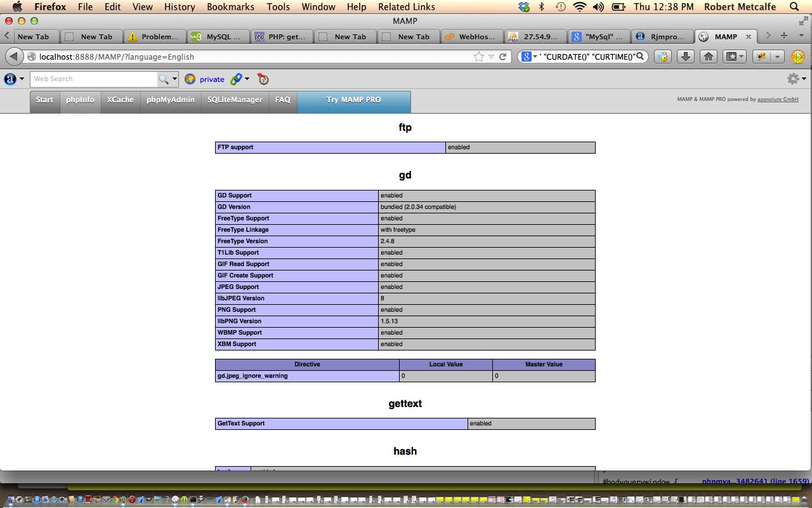
Task: Click the Dropbox menu bar icon
Action: 523,7
